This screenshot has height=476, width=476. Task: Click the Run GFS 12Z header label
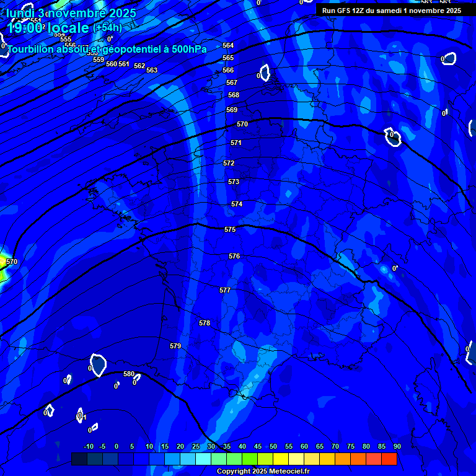(391, 10)
